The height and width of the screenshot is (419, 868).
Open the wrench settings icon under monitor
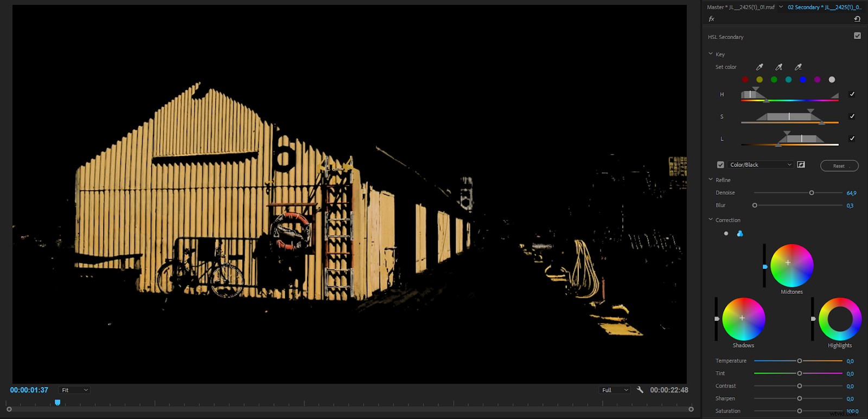pyautogui.click(x=640, y=390)
